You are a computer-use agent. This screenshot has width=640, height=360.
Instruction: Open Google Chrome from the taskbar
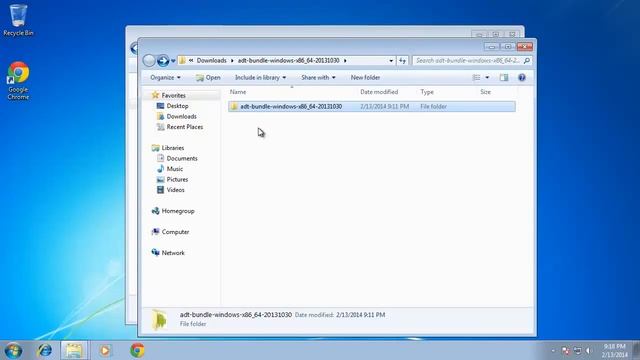coord(137,350)
